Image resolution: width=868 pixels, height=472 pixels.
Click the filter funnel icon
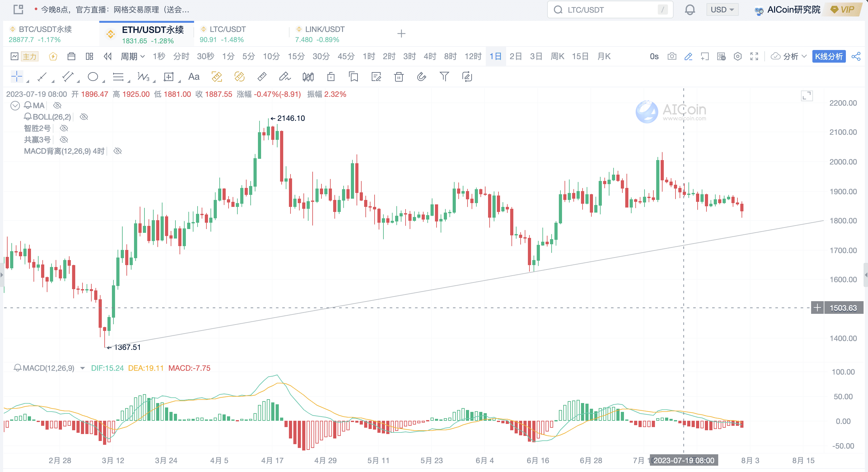[x=444, y=77]
